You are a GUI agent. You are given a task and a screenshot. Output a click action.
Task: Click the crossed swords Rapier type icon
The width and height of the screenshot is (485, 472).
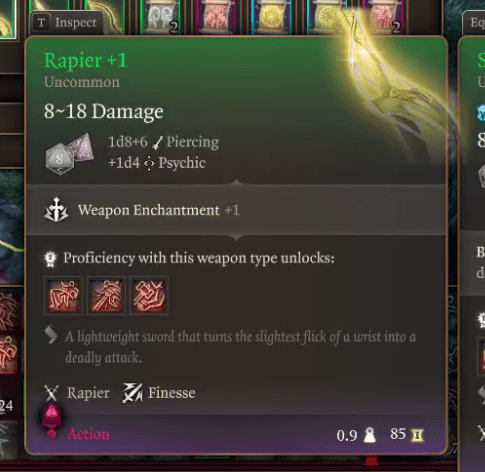52,393
